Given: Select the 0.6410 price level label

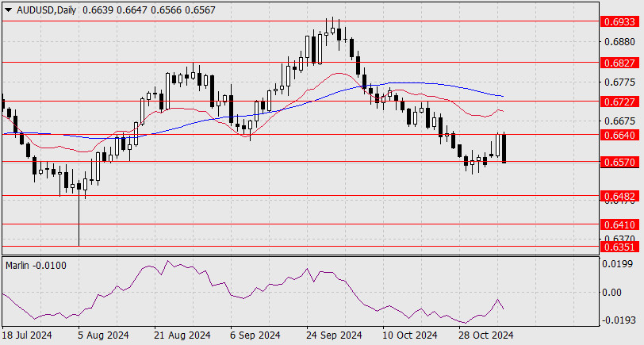Looking at the screenshot, I should 620,224.
